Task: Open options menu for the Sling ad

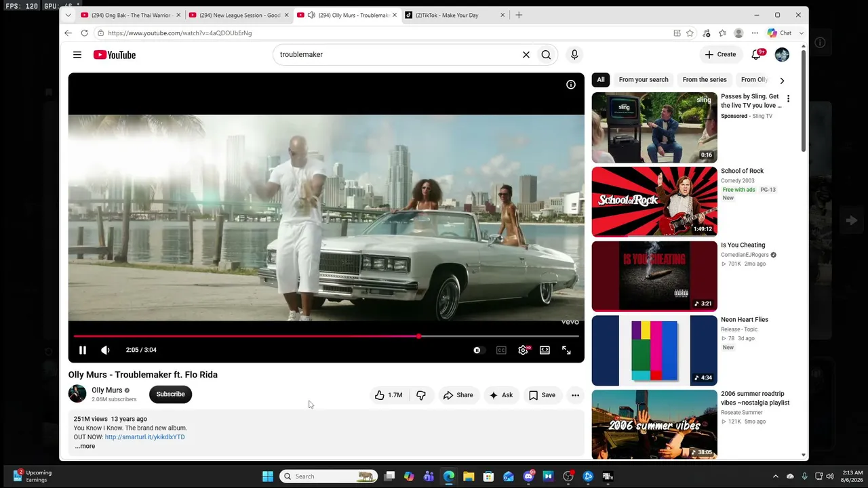Action: pos(788,99)
